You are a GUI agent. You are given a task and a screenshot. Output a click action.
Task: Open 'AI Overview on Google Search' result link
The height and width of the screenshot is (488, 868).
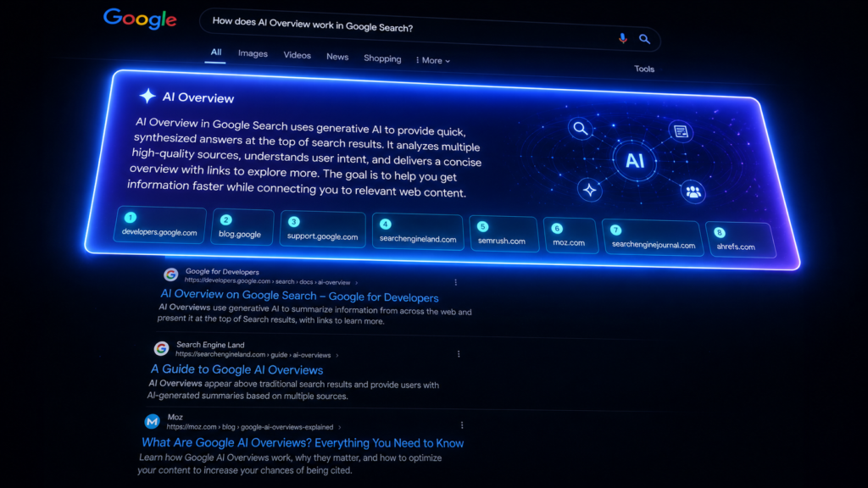click(x=299, y=296)
